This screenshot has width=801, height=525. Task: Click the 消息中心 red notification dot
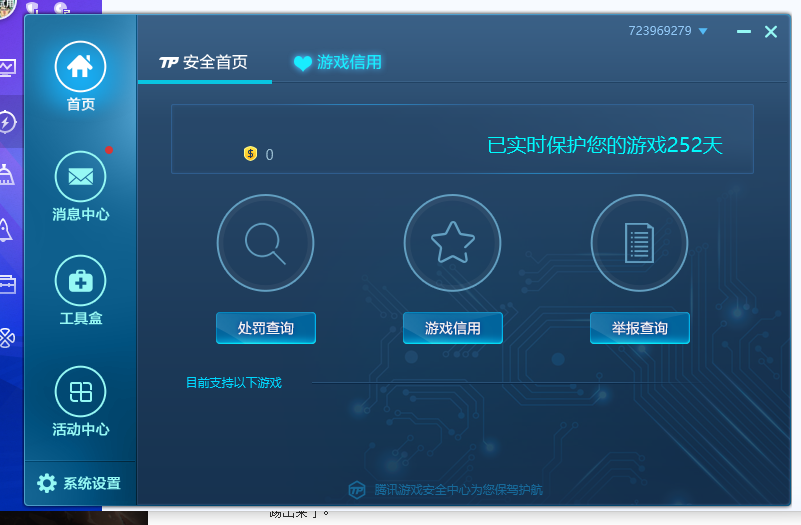tap(109, 150)
